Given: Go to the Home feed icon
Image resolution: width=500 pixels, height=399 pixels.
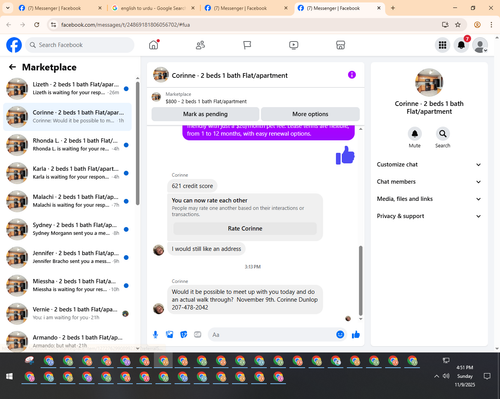Looking at the screenshot, I should 154,45.
